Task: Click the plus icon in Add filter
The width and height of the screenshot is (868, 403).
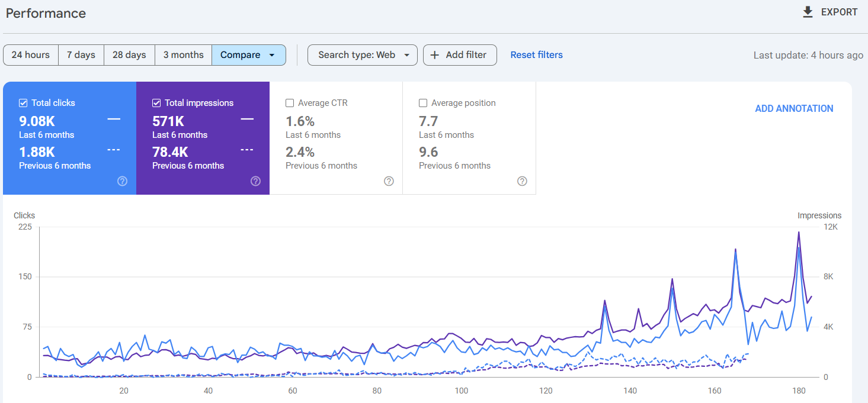Action: tap(435, 55)
